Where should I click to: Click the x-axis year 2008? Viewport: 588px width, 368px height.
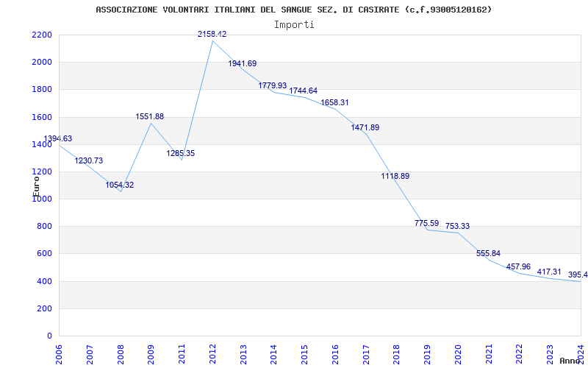coord(121,354)
